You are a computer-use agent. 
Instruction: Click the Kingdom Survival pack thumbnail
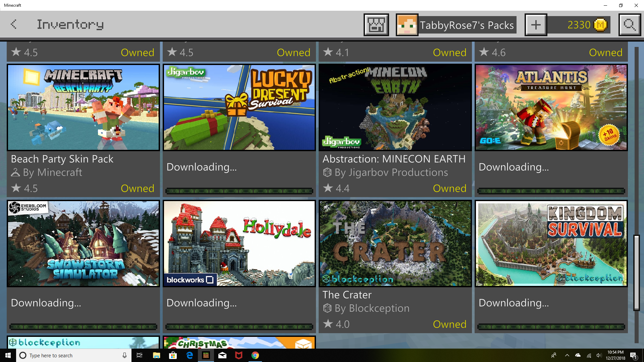pyautogui.click(x=551, y=243)
